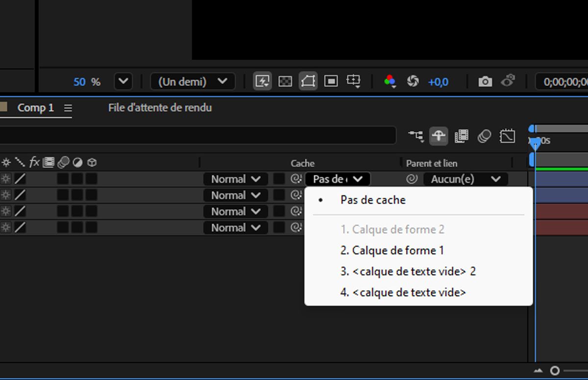Screen dimensions: 588x380
Task: Open the third layer's Normal mode dropdown
Action: coord(236,211)
